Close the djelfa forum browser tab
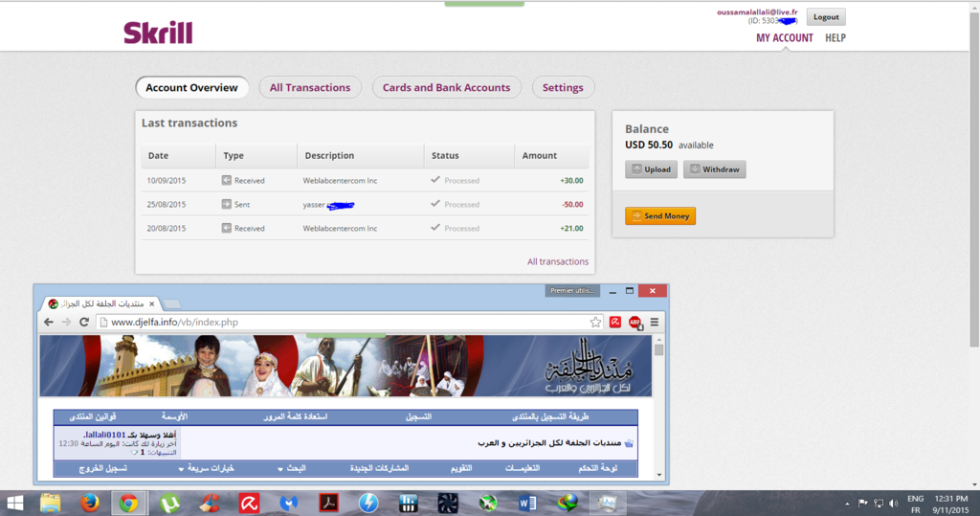The image size is (980, 516). tap(151, 304)
